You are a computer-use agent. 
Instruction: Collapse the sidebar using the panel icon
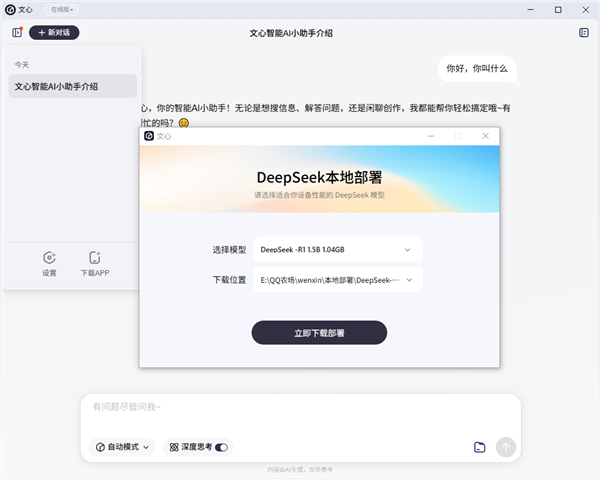17,33
